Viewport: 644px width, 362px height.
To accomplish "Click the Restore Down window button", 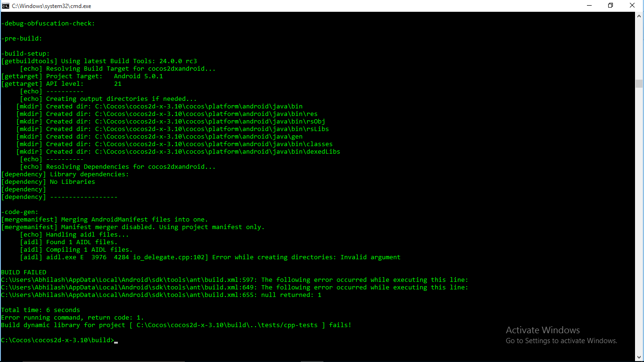I will [x=611, y=6].
